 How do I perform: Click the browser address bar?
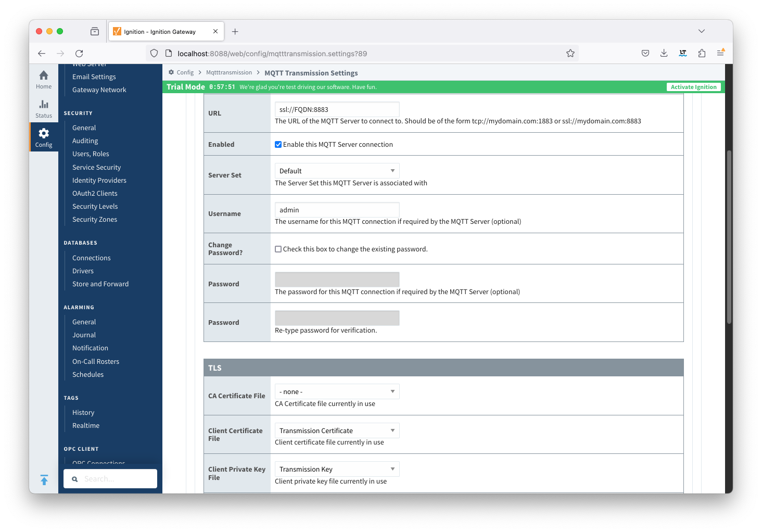point(362,53)
